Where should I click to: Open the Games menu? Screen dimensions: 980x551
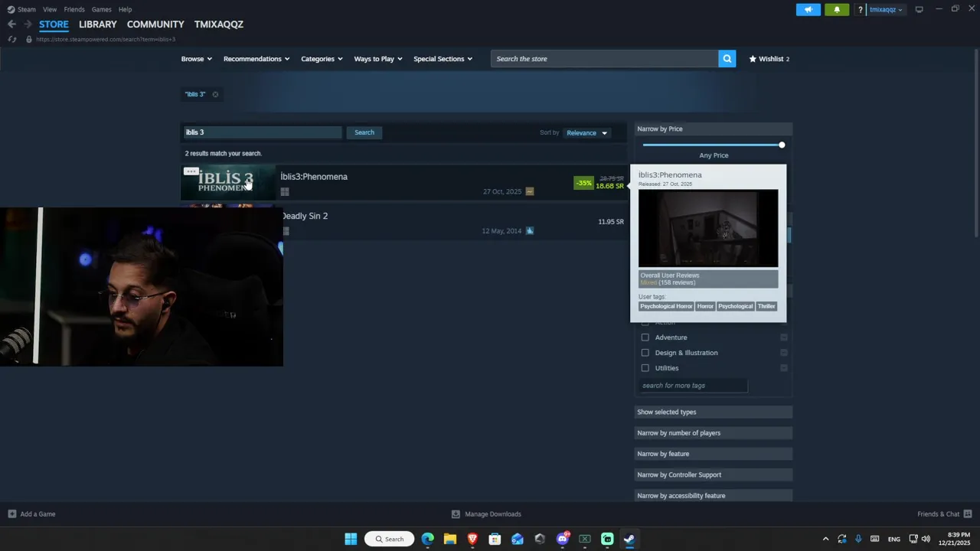pyautogui.click(x=102, y=9)
